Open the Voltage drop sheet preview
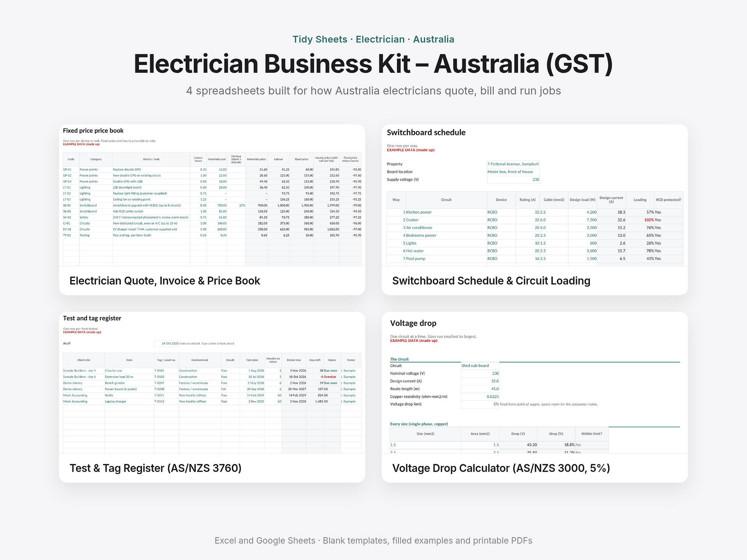The height and width of the screenshot is (560, 747). 535,383
